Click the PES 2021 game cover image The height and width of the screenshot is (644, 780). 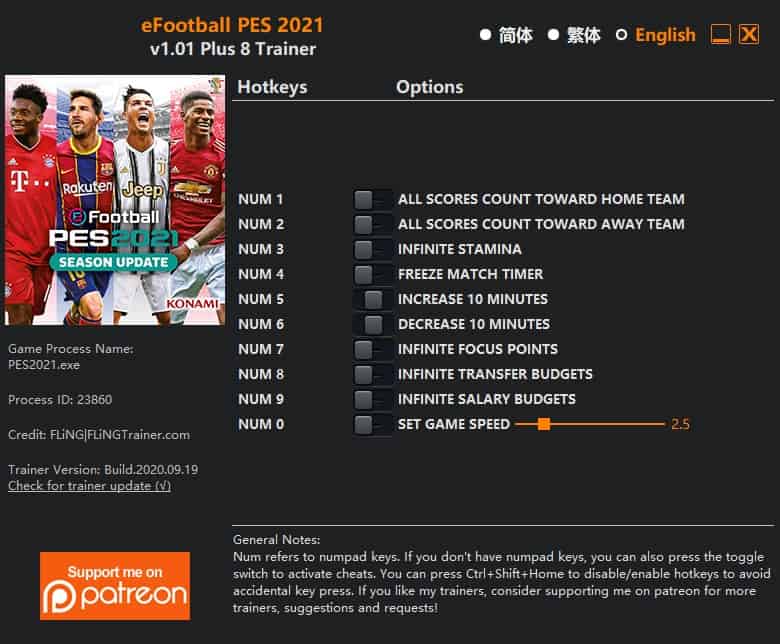pyautogui.click(x=115, y=200)
